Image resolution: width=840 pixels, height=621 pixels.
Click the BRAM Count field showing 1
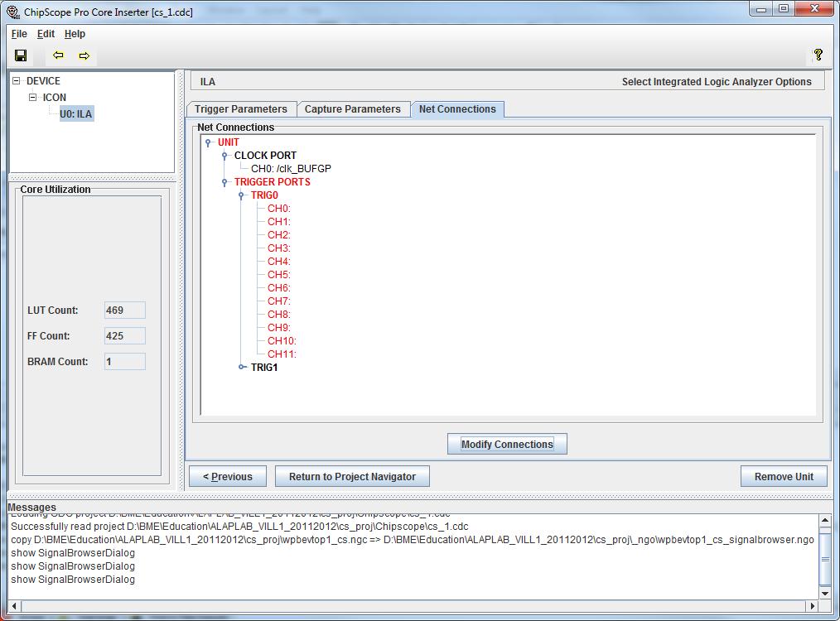[125, 361]
